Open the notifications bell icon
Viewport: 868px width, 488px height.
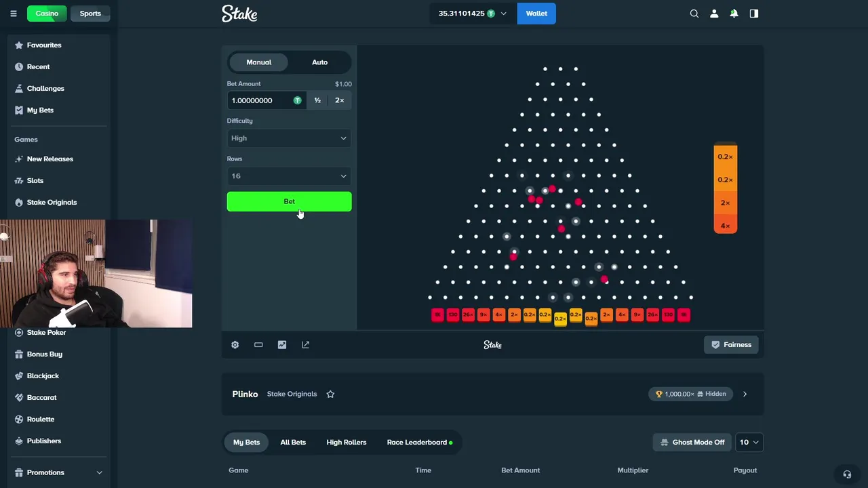pos(734,14)
